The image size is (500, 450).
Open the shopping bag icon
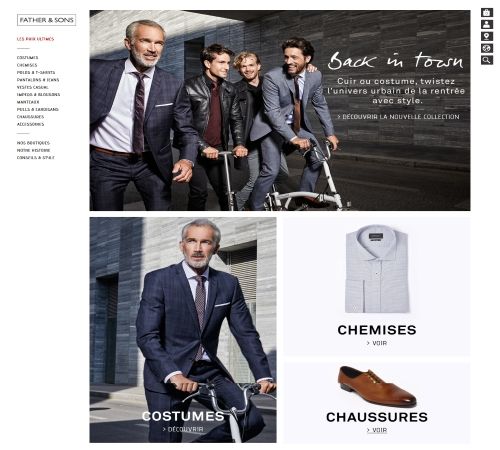point(487,13)
